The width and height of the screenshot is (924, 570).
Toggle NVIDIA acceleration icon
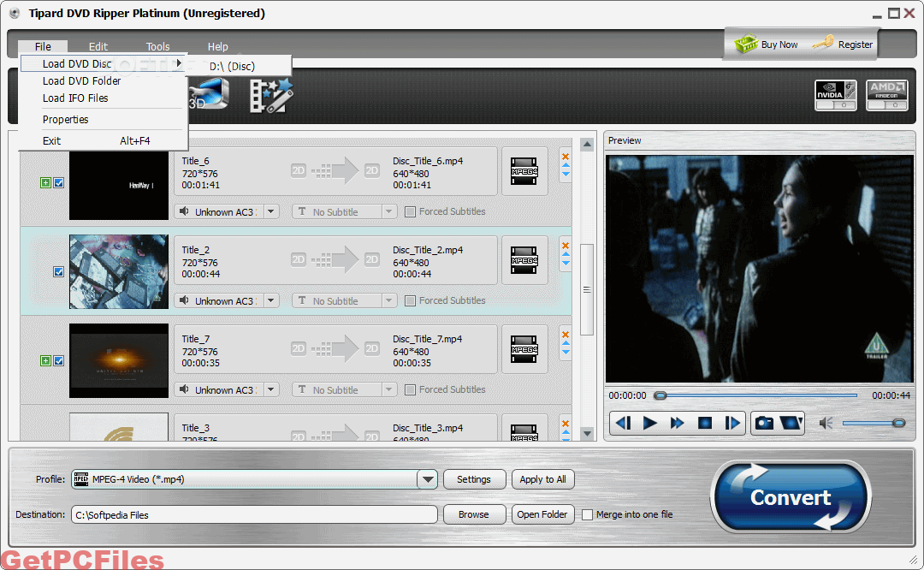pos(836,95)
